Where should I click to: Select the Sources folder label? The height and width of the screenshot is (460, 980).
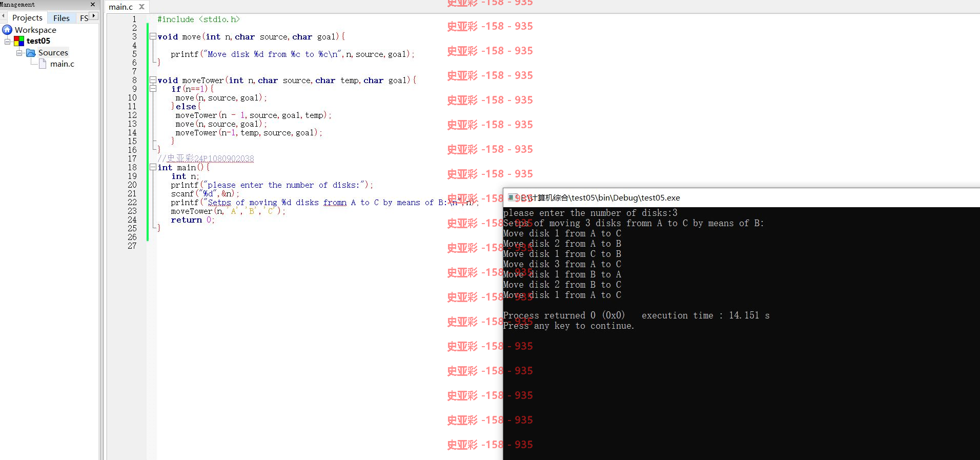pos(53,53)
